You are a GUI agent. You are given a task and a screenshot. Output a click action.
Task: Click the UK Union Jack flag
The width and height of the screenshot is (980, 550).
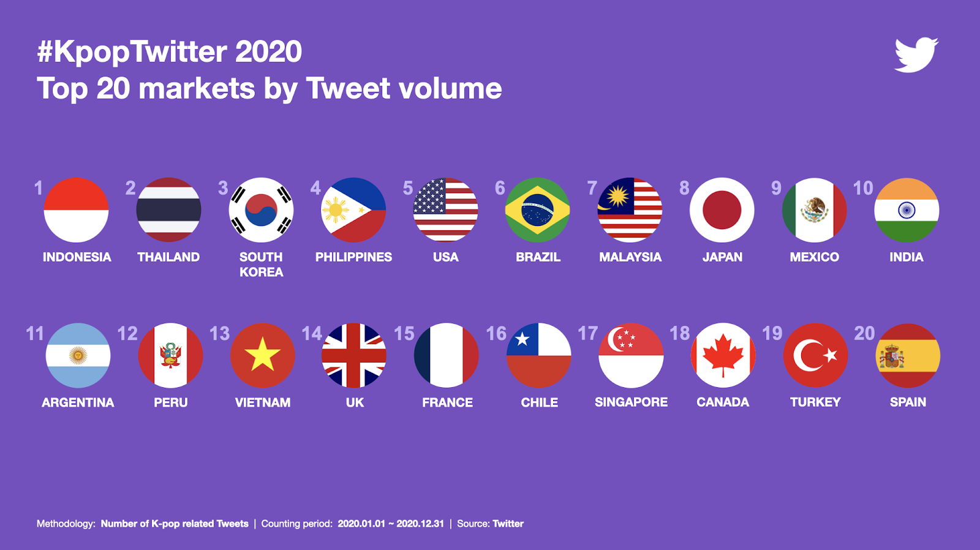tap(354, 355)
